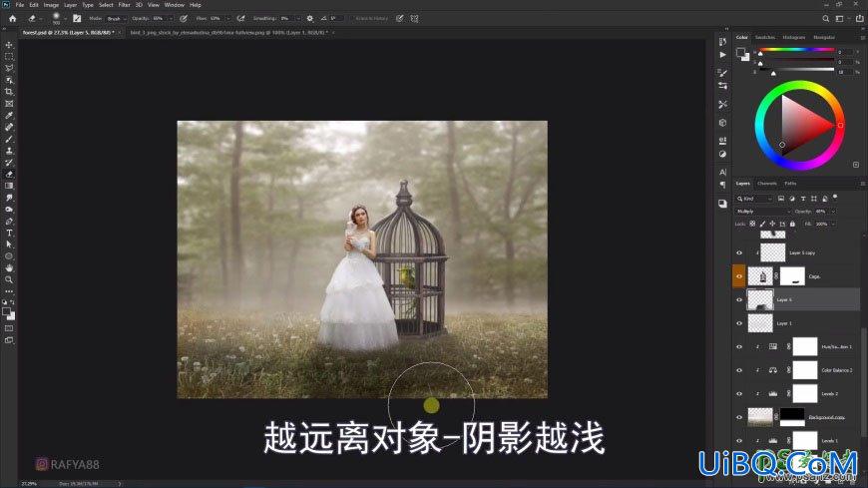The width and height of the screenshot is (868, 488).
Task: Open the layer filter Kind dropdown
Action: click(754, 199)
